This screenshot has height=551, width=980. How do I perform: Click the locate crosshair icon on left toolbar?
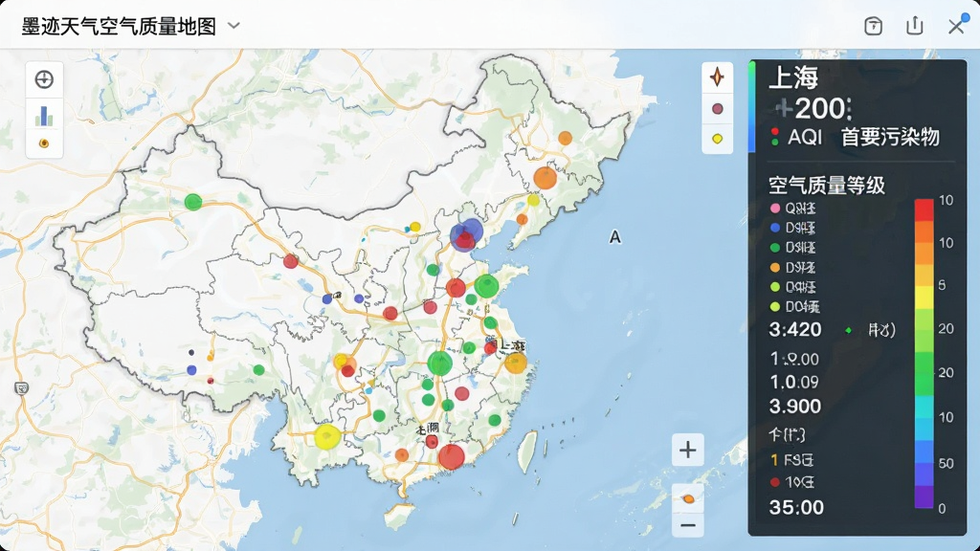pyautogui.click(x=44, y=79)
